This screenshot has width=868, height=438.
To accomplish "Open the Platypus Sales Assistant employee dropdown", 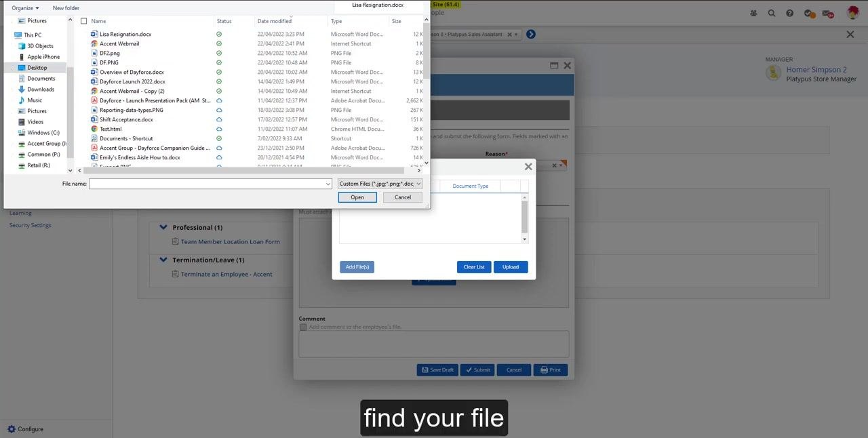I will (516, 34).
